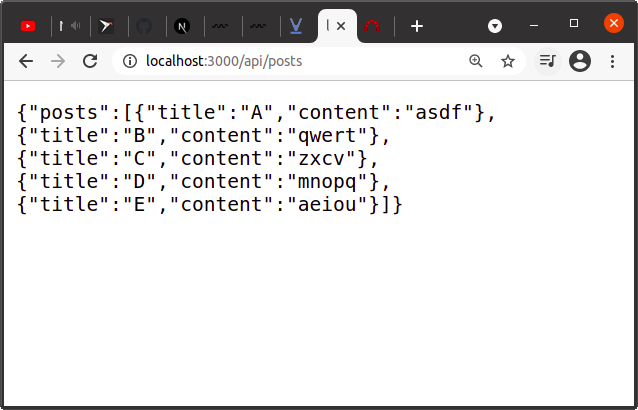This screenshot has width=638, height=410.
Task: Maximize the browser window
Action: pos(574,23)
